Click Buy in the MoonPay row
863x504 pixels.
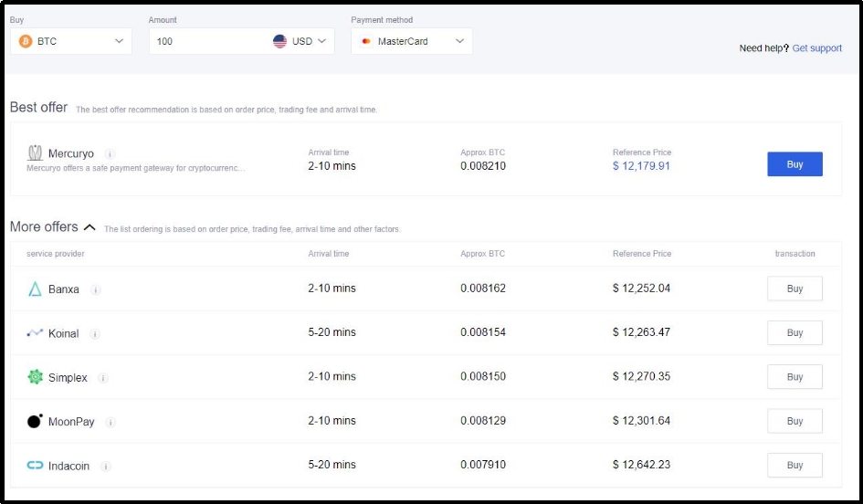795,421
